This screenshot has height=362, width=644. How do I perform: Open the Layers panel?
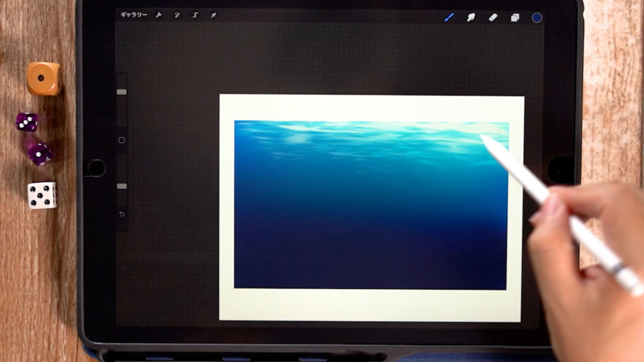[514, 18]
